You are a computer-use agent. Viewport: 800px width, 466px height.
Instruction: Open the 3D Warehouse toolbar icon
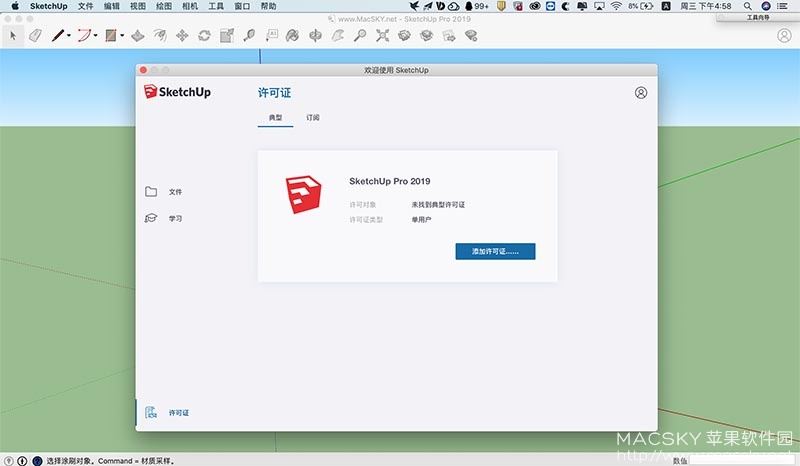[x=405, y=36]
